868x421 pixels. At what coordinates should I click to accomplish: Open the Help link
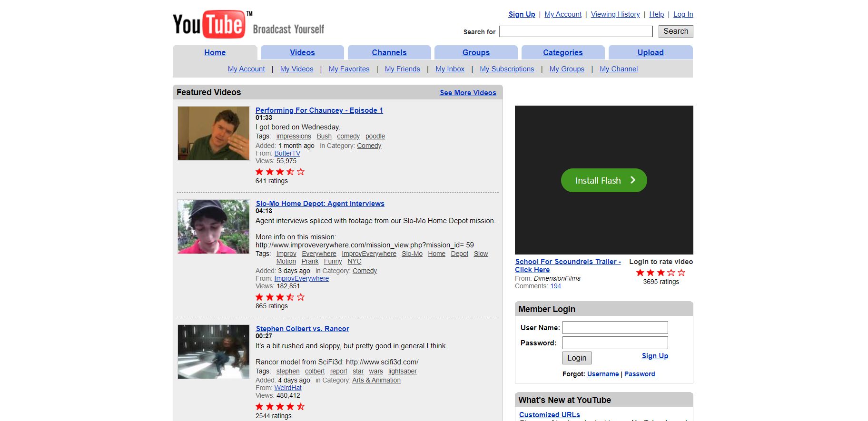(656, 14)
